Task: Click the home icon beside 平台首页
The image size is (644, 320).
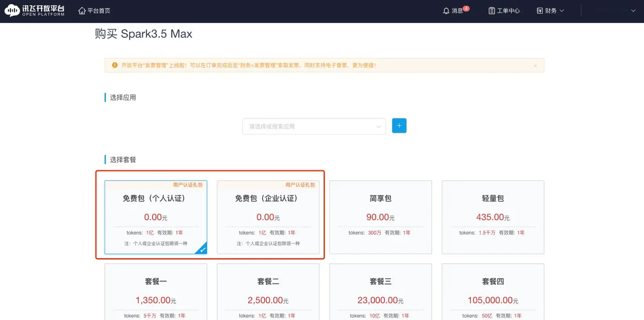Action: (82, 11)
